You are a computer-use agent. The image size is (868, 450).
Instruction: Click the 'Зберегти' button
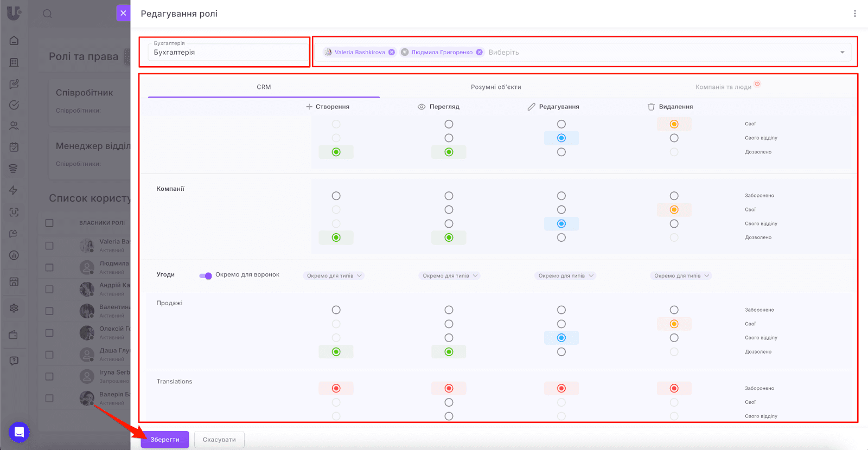coord(164,440)
